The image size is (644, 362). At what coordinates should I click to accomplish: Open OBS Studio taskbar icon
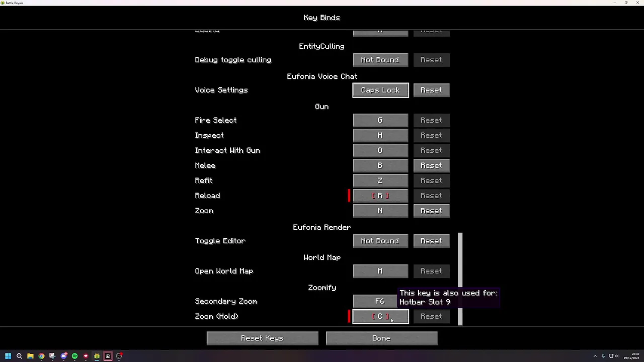pyautogui.click(x=119, y=356)
